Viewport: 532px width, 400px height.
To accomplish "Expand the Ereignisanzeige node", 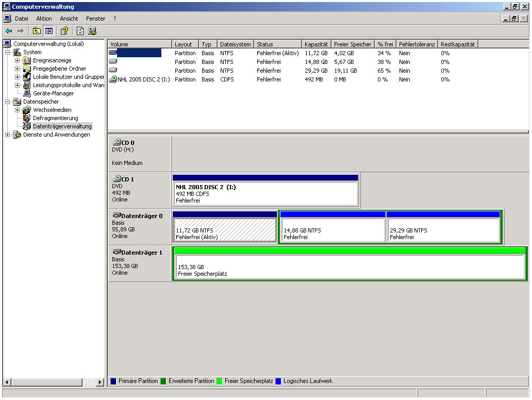I will (x=18, y=61).
